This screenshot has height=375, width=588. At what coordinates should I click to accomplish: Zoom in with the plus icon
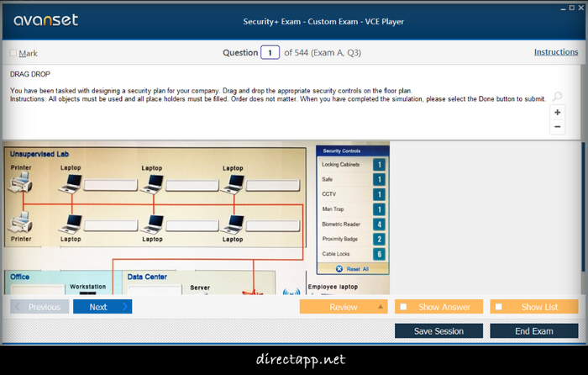pyautogui.click(x=558, y=112)
